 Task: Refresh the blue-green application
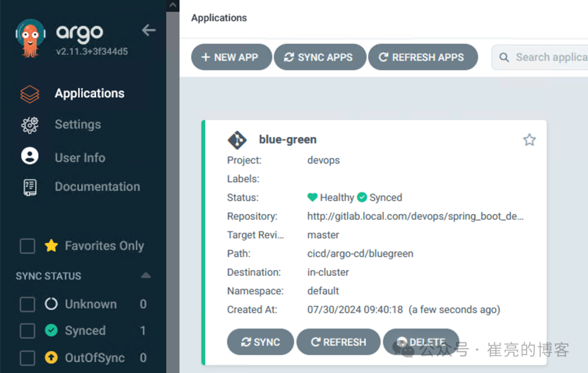pos(338,342)
